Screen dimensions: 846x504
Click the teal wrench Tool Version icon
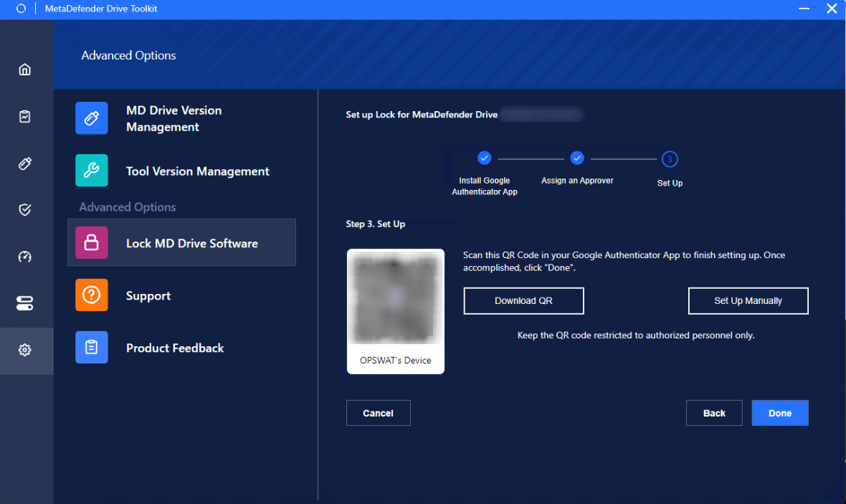pyautogui.click(x=92, y=171)
